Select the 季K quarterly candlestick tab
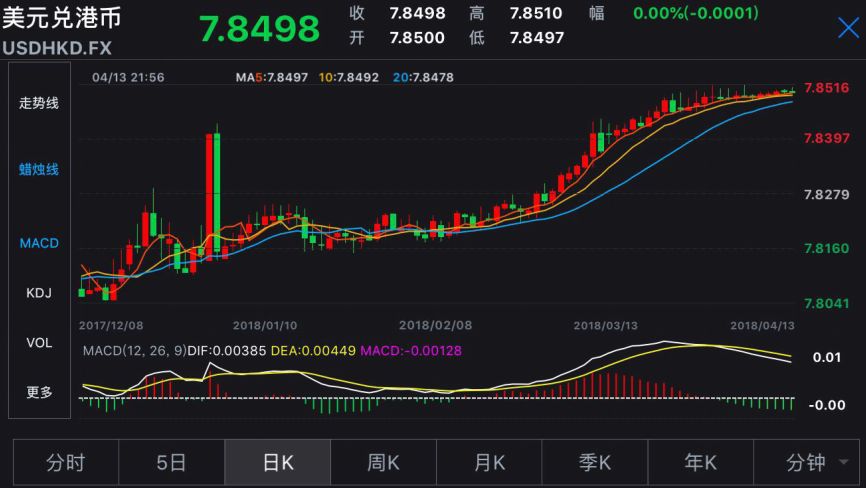 (595, 462)
